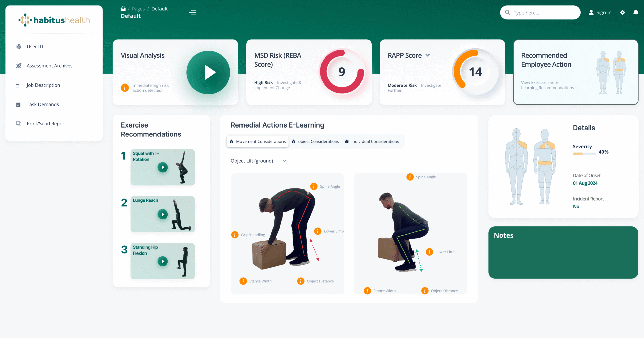Click the notifications bell icon
This screenshot has height=338, width=644.
(x=636, y=12)
